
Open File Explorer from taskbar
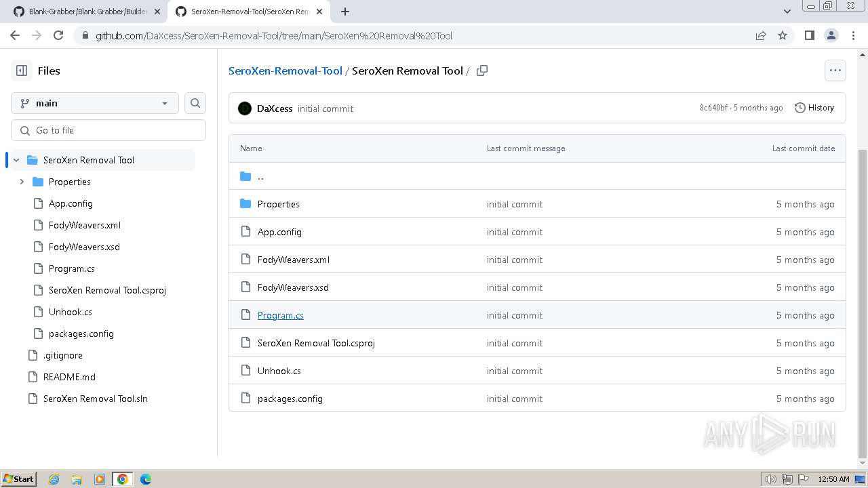(77, 479)
